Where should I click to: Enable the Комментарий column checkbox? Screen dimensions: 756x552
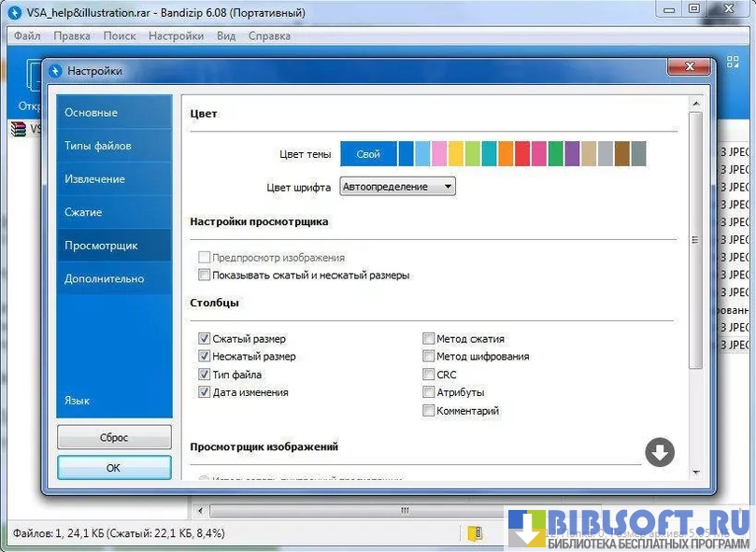(429, 410)
